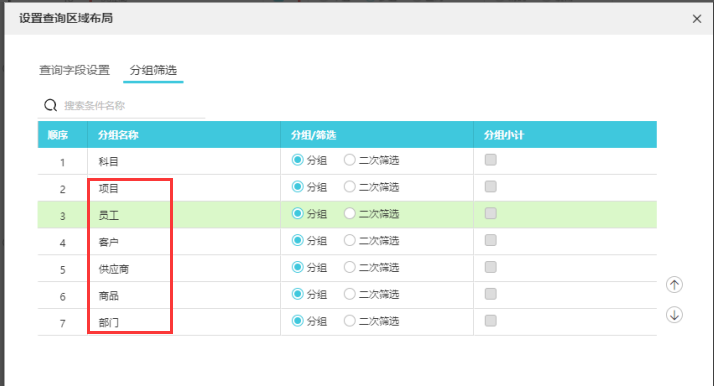Select 二次筛选 radio for 部门 row
Viewport: 714px width, 386px height.
(x=350, y=321)
